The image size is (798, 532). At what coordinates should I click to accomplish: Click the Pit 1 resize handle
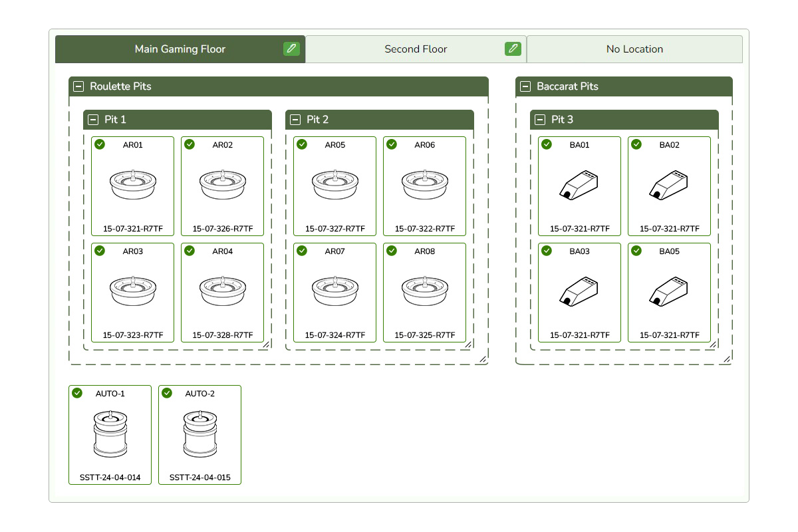click(x=266, y=344)
